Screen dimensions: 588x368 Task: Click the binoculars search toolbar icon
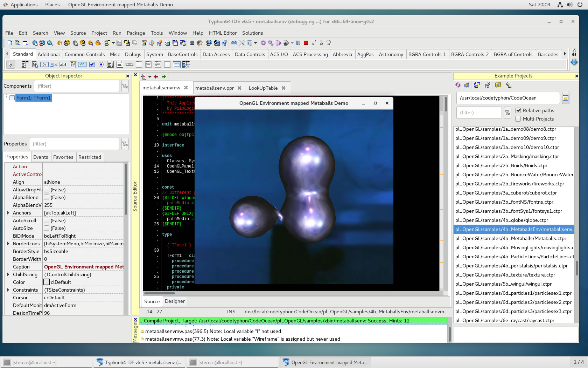pyautogui.click(x=192, y=43)
